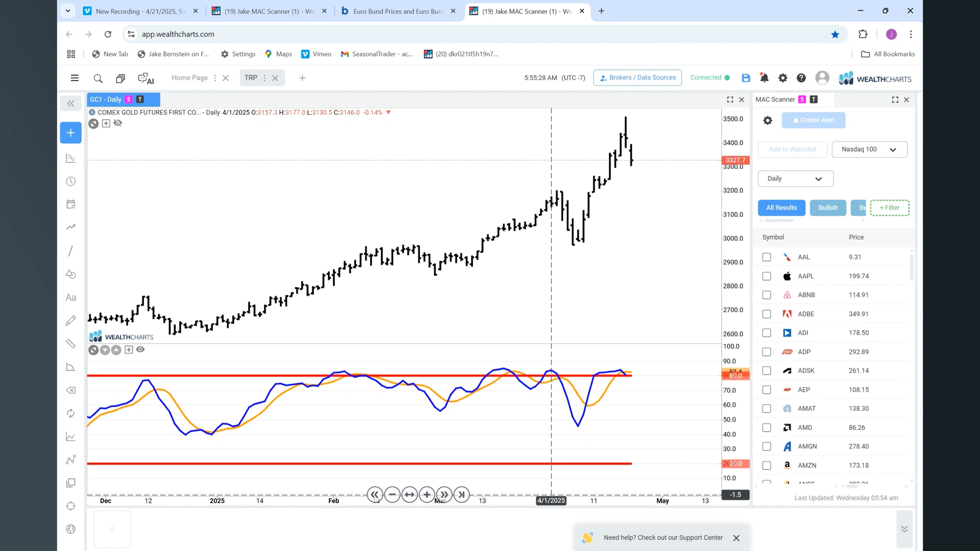
Task: Open the AI assistant icon
Action: (x=146, y=78)
